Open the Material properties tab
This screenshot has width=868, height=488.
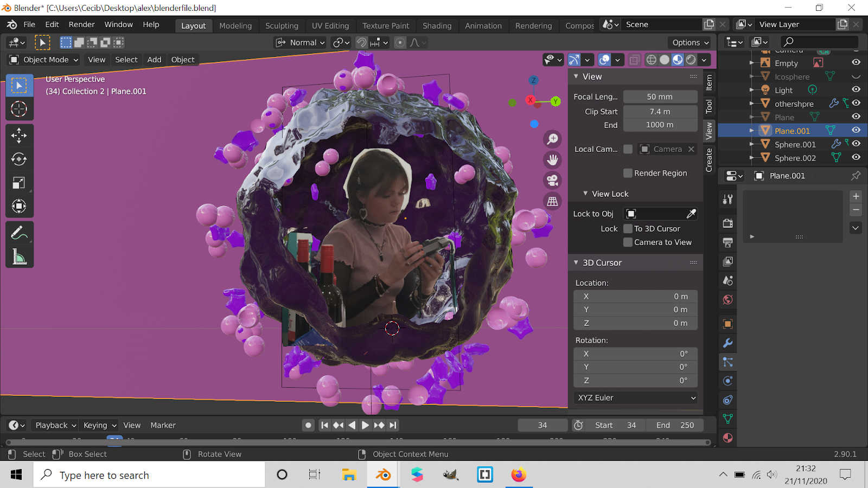click(728, 438)
